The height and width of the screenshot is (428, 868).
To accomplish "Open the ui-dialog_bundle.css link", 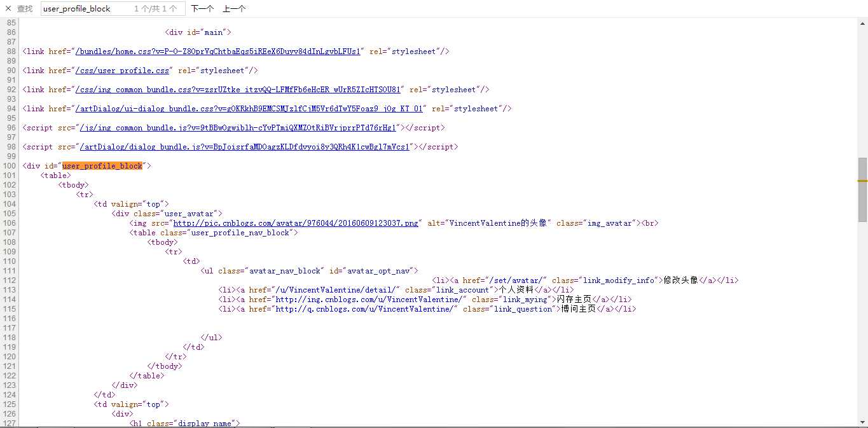I will pyautogui.click(x=249, y=109).
